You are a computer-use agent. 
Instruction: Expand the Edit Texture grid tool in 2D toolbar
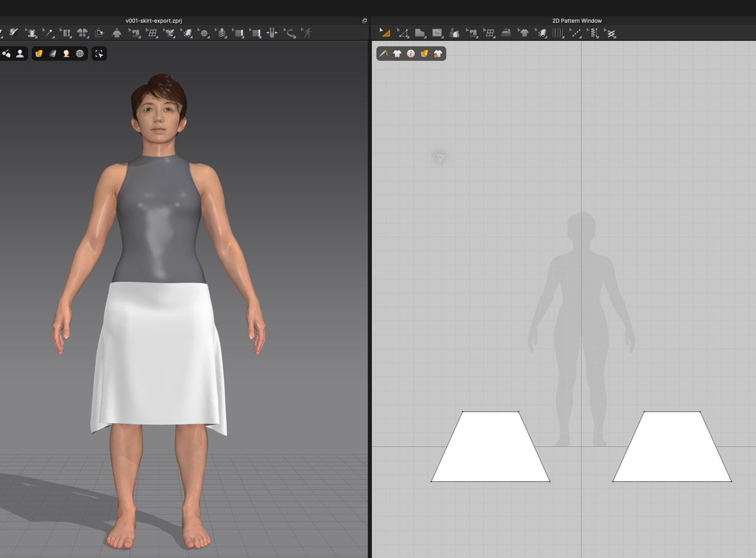coord(489,33)
